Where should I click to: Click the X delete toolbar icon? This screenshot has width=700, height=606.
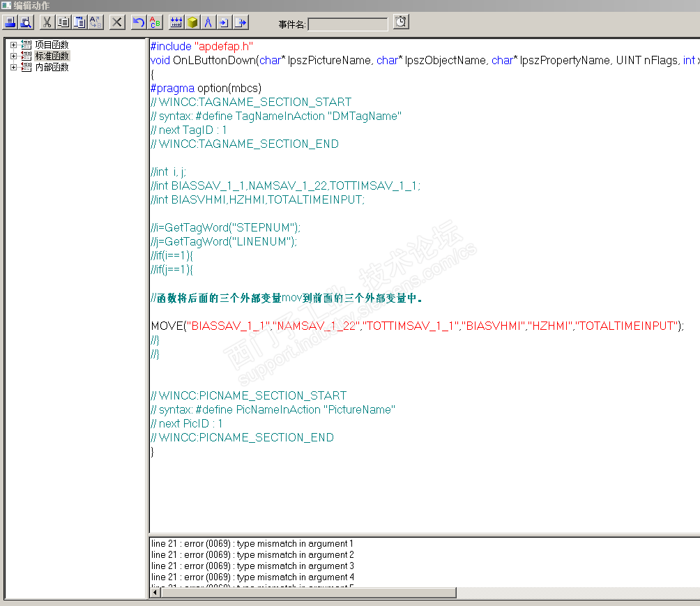117,22
